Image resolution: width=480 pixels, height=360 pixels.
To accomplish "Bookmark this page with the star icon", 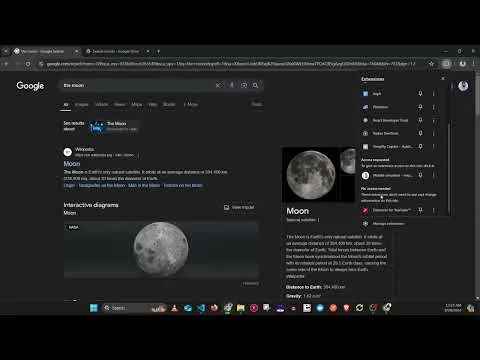I will click(x=431, y=64).
